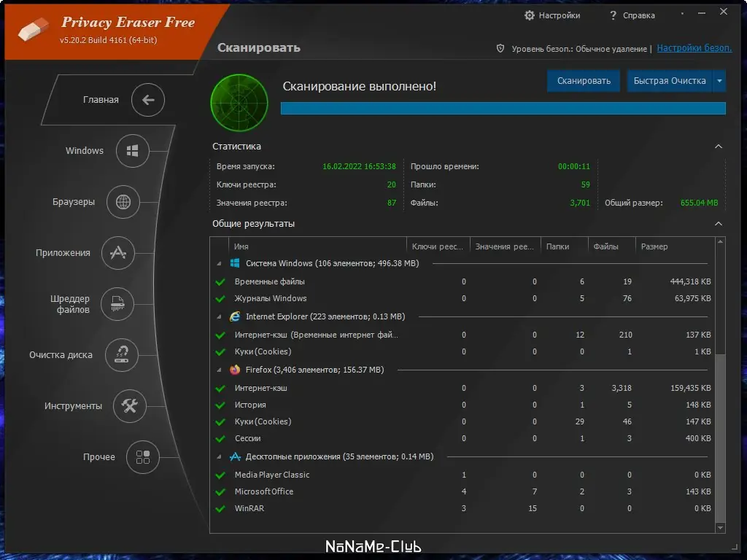Collapse the Статистика section chevron

pyautogui.click(x=719, y=146)
